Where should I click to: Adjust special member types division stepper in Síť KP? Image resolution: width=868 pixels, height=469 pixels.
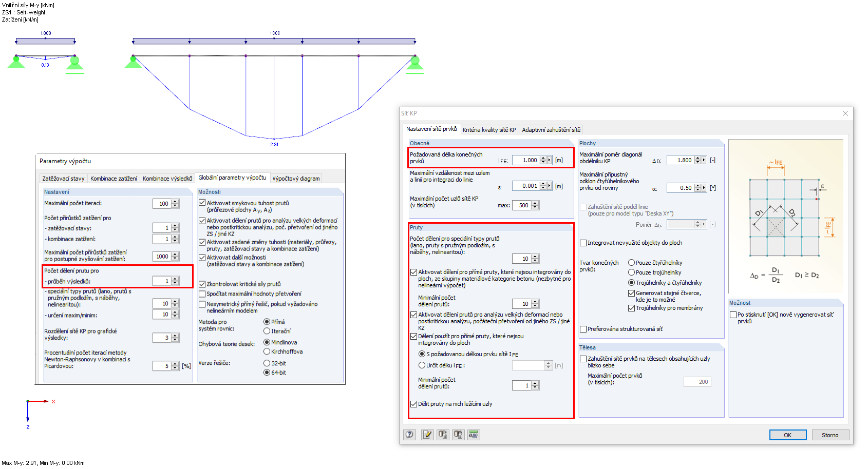click(535, 259)
